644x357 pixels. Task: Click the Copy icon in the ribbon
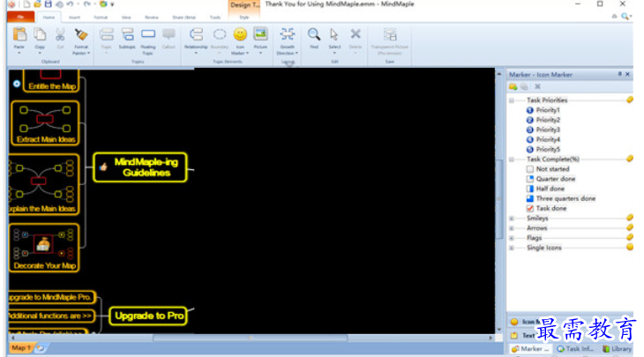pyautogui.click(x=40, y=34)
